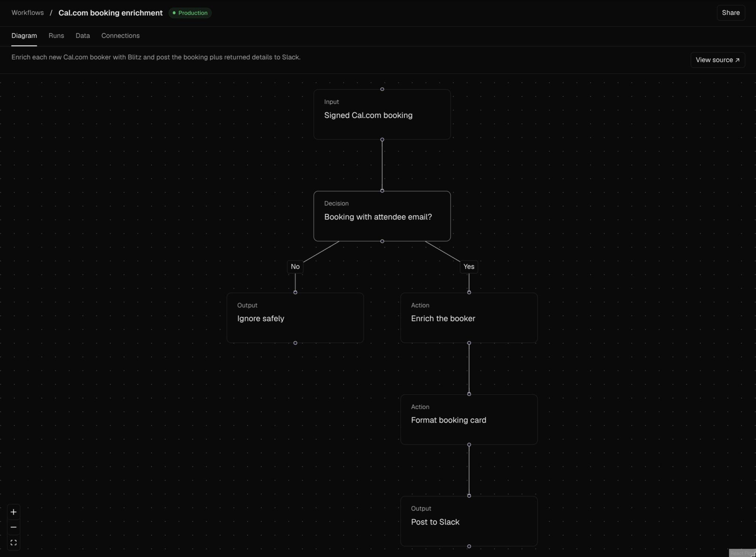The width and height of the screenshot is (756, 557).
Task: Open the Diagram tab
Action: click(x=24, y=36)
